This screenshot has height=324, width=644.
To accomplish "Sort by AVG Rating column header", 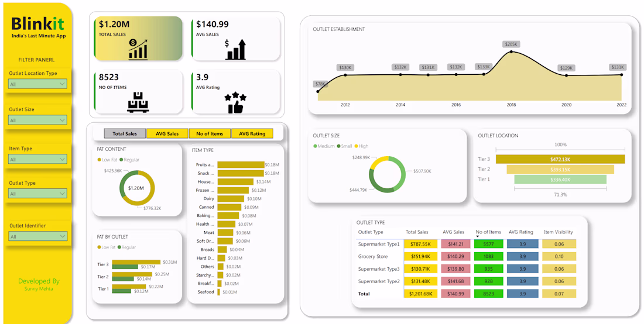I will point(521,232).
